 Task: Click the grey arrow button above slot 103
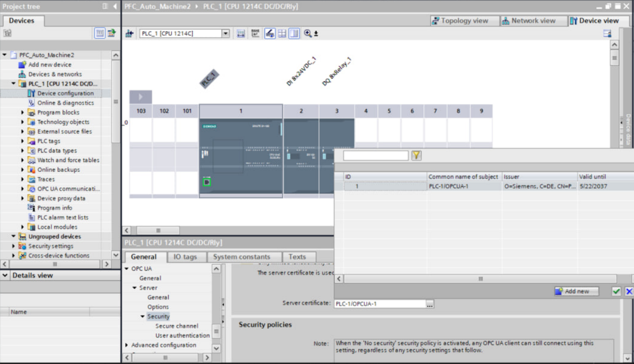[140, 96]
